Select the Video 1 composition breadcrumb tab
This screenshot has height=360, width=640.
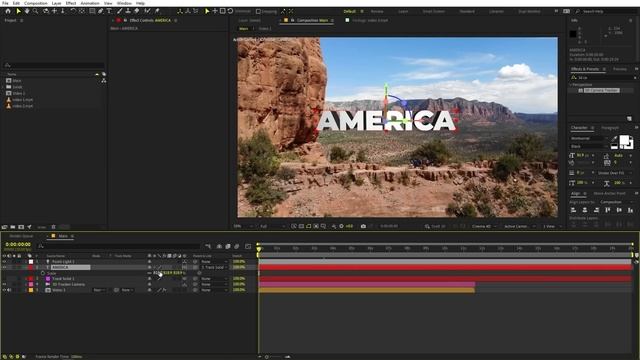pyautogui.click(x=265, y=29)
